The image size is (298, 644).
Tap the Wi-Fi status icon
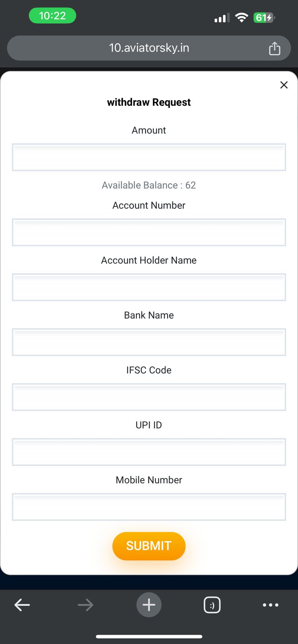click(242, 17)
